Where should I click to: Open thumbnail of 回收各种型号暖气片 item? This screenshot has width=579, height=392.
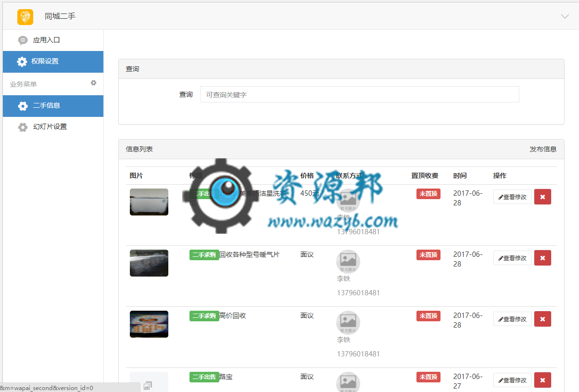click(149, 263)
